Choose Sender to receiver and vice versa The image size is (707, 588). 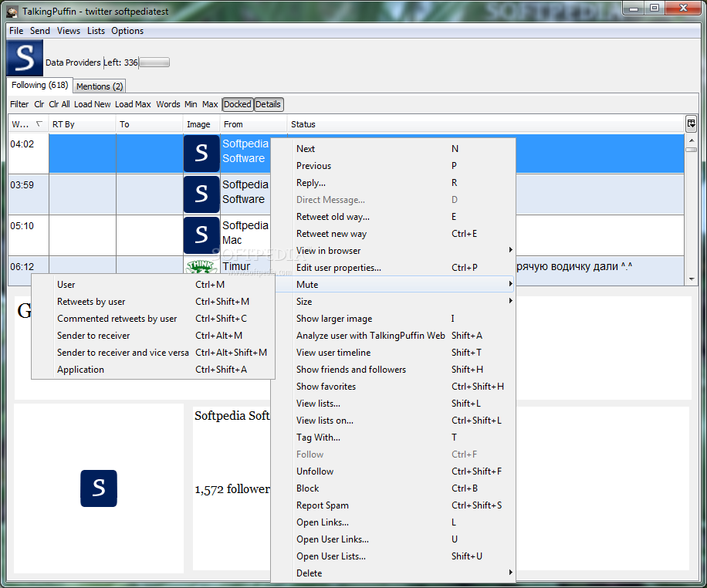tap(153, 353)
